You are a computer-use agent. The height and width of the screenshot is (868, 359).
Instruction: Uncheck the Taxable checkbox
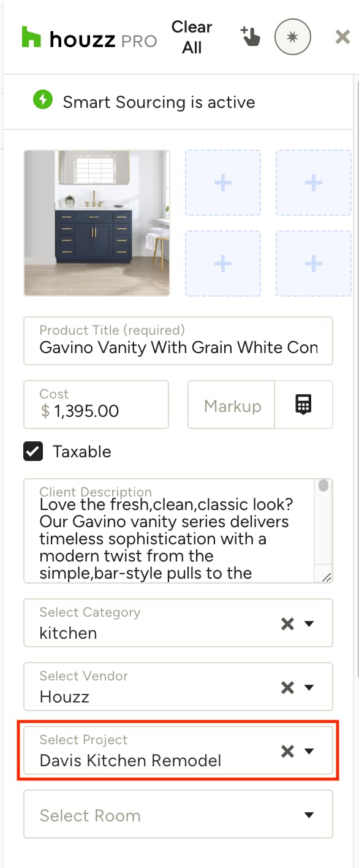(x=33, y=451)
